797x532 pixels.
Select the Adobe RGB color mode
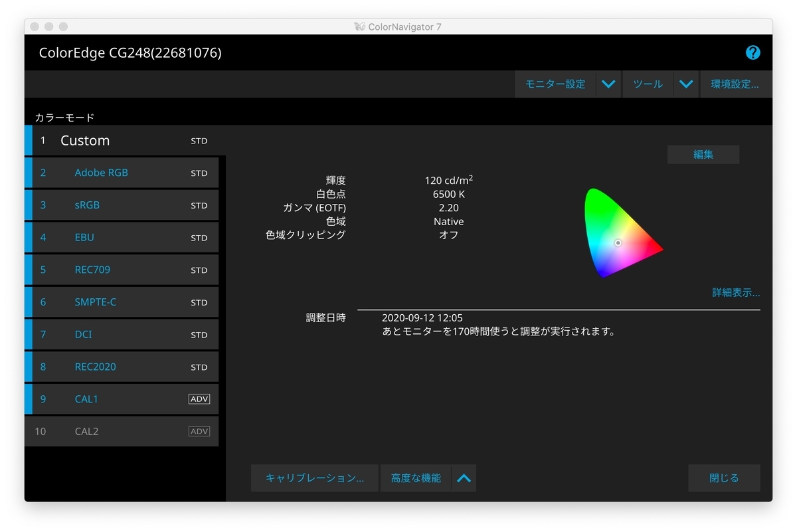122,173
